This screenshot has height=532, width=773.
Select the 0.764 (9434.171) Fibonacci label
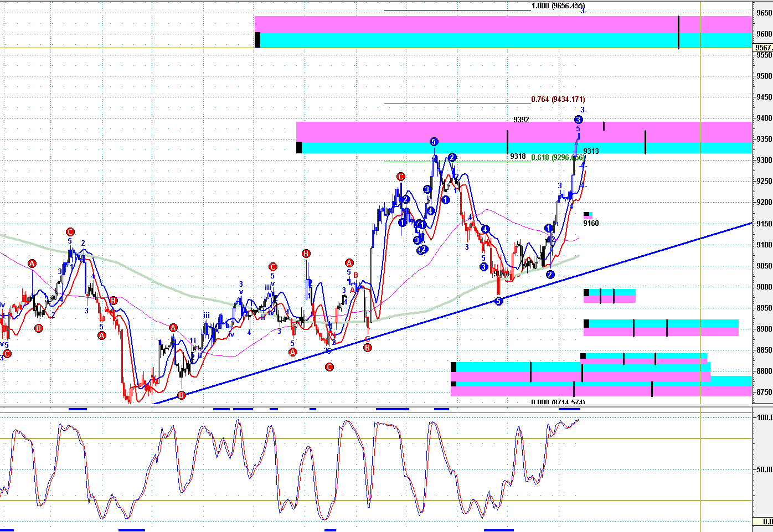click(x=558, y=100)
